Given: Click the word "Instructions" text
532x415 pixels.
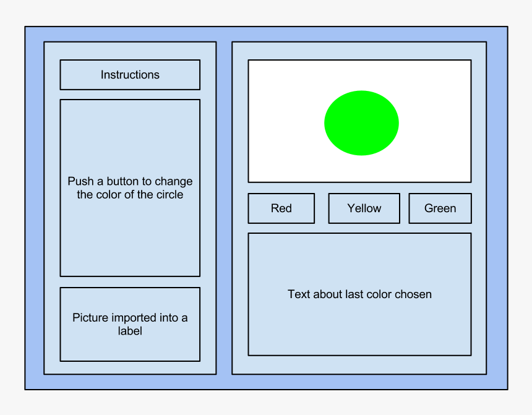Looking at the screenshot, I should point(130,75).
